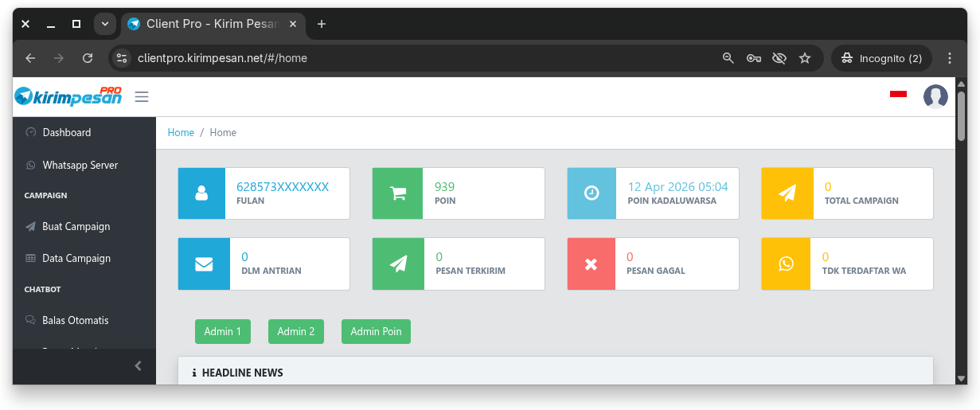This screenshot has height=410, width=980.
Task: Click envelope icon on DLM Antrian card
Action: point(202,264)
